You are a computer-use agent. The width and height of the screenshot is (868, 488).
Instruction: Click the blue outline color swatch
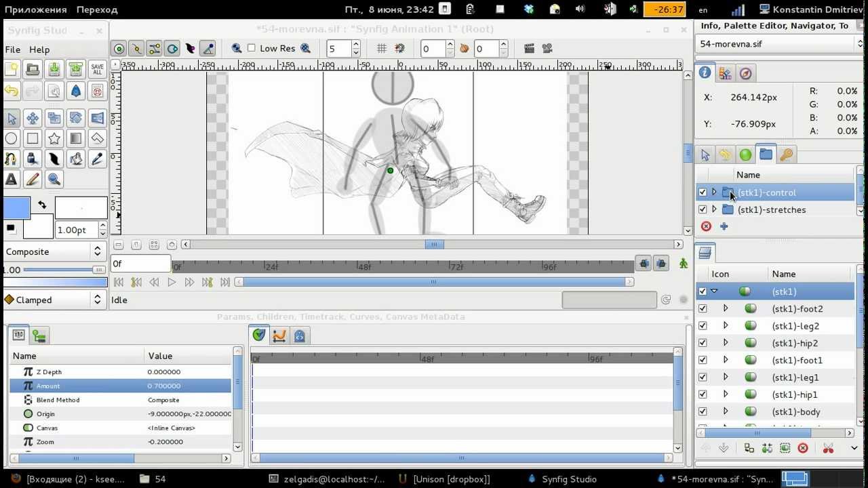[17, 207]
